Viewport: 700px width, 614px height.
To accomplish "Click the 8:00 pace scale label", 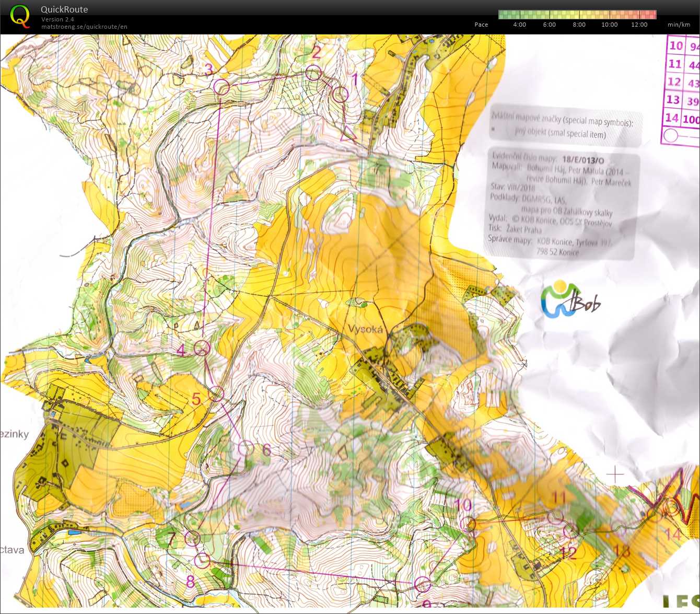I will (579, 25).
